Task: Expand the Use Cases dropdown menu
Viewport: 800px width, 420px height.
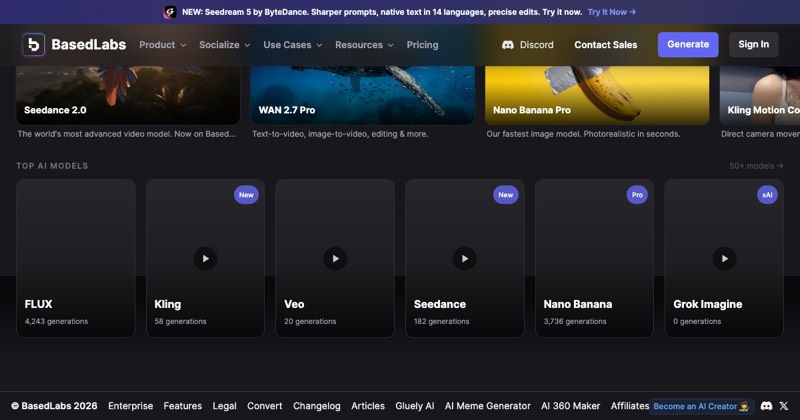Action: click(293, 45)
